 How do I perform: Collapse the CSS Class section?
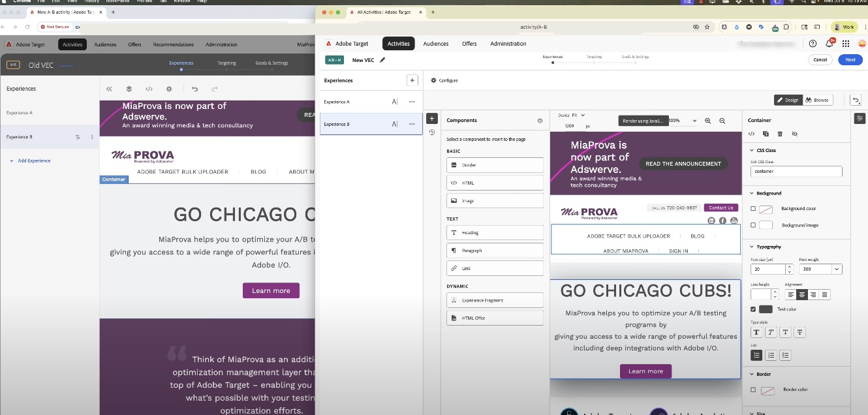pyautogui.click(x=752, y=150)
